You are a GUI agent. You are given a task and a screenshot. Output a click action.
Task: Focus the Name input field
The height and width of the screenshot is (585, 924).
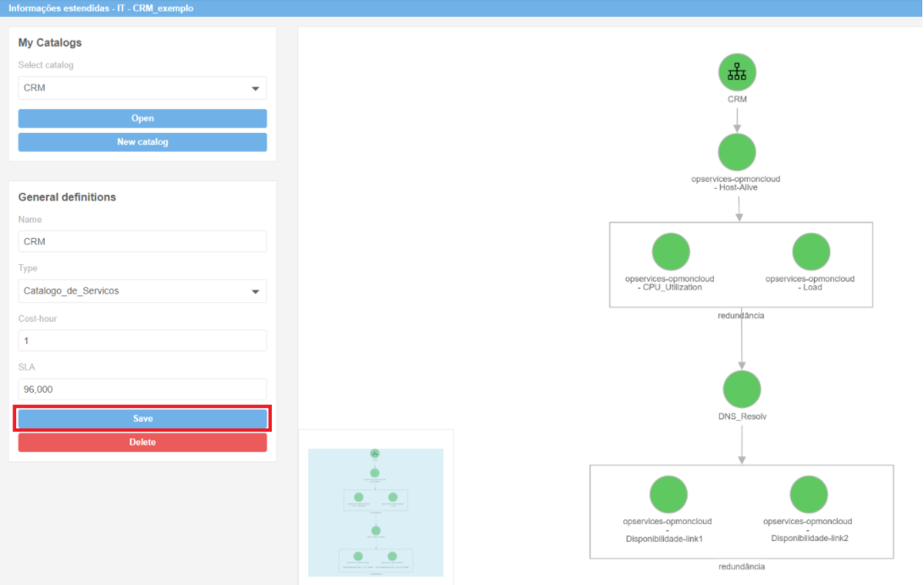click(142, 241)
